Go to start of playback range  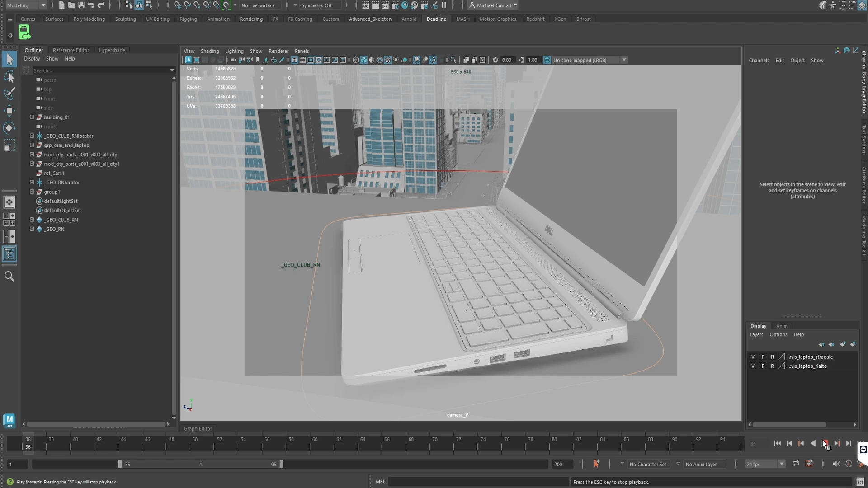(777, 443)
